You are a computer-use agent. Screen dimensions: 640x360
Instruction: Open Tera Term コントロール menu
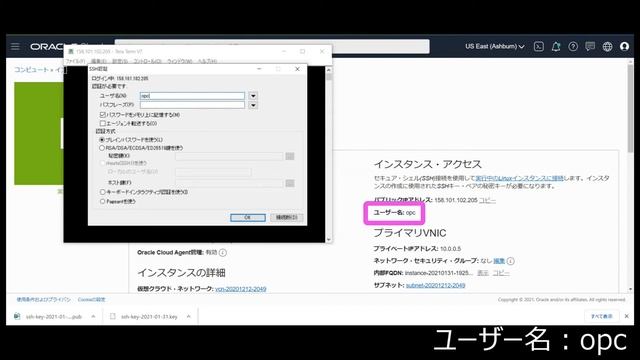147,61
